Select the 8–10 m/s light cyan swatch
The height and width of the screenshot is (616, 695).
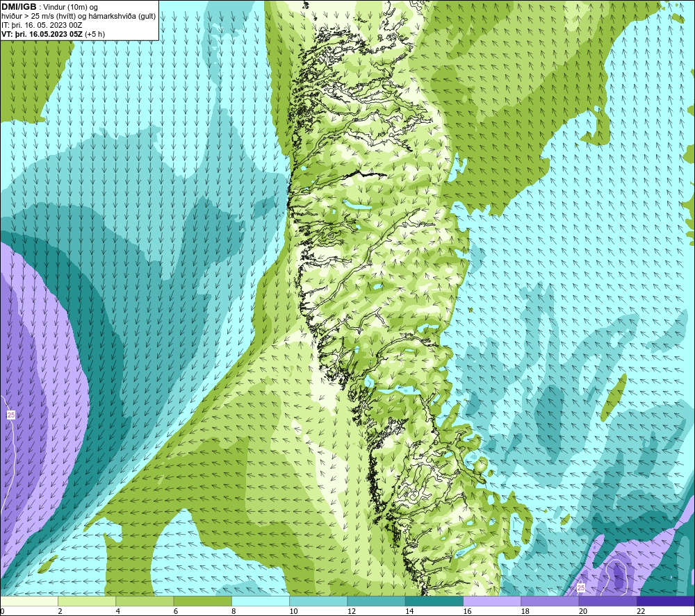click(x=261, y=601)
